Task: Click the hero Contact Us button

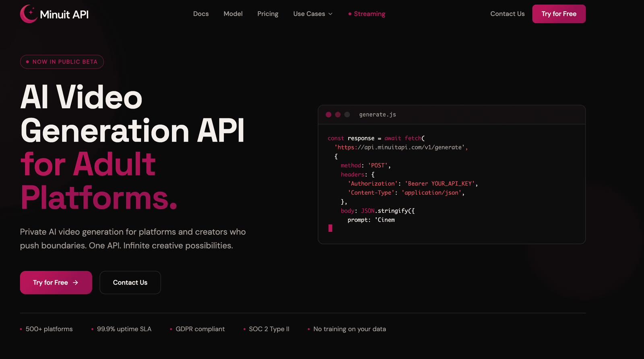Action: click(130, 283)
